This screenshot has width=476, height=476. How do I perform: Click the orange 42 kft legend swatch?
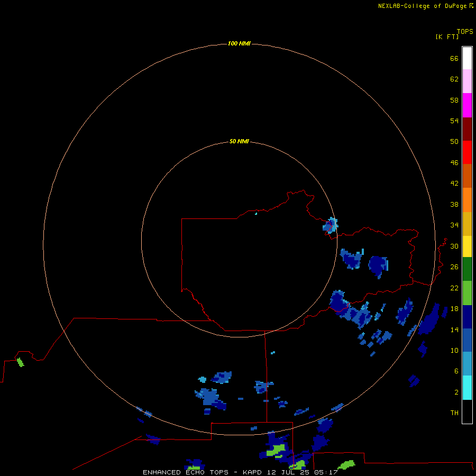point(467,200)
